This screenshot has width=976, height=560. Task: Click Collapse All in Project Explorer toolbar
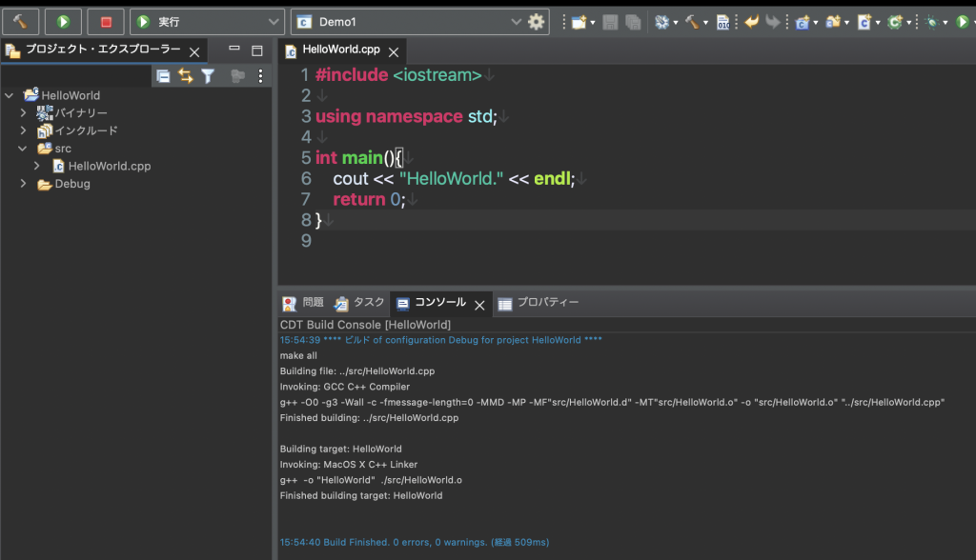pyautogui.click(x=163, y=76)
